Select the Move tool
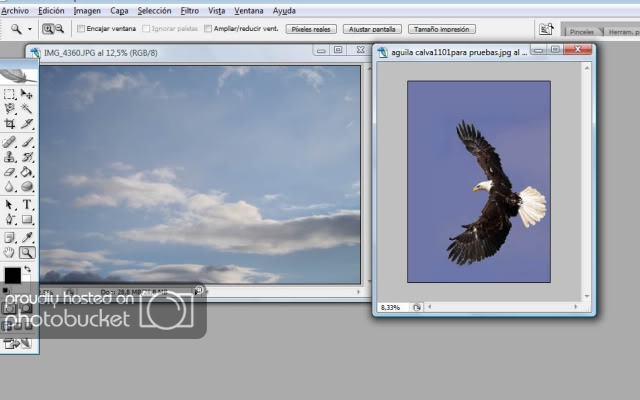This screenshot has height=400, width=640. point(27,94)
